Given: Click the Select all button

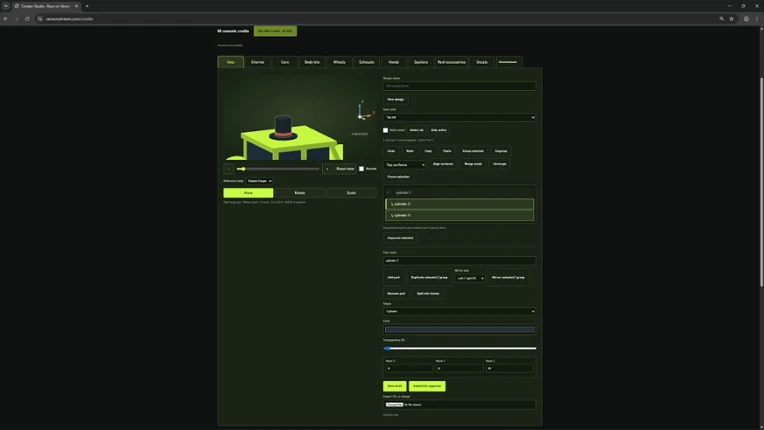Looking at the screenshot, I should (x=417, y=130).
